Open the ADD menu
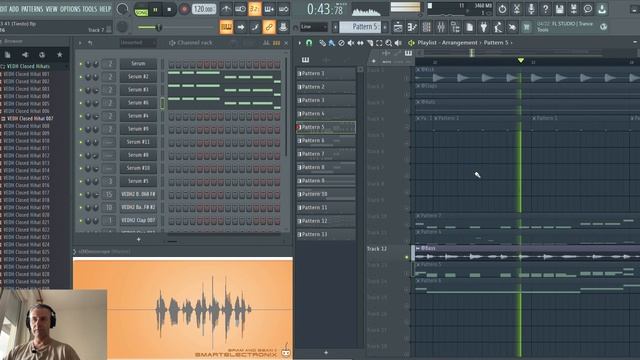This screenshot has width=640, height=360. tap(14, 9)
